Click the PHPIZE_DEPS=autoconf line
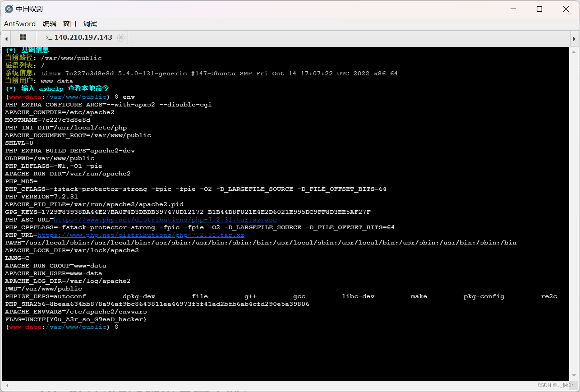This screenshot has width=580, height=392. 281,296
